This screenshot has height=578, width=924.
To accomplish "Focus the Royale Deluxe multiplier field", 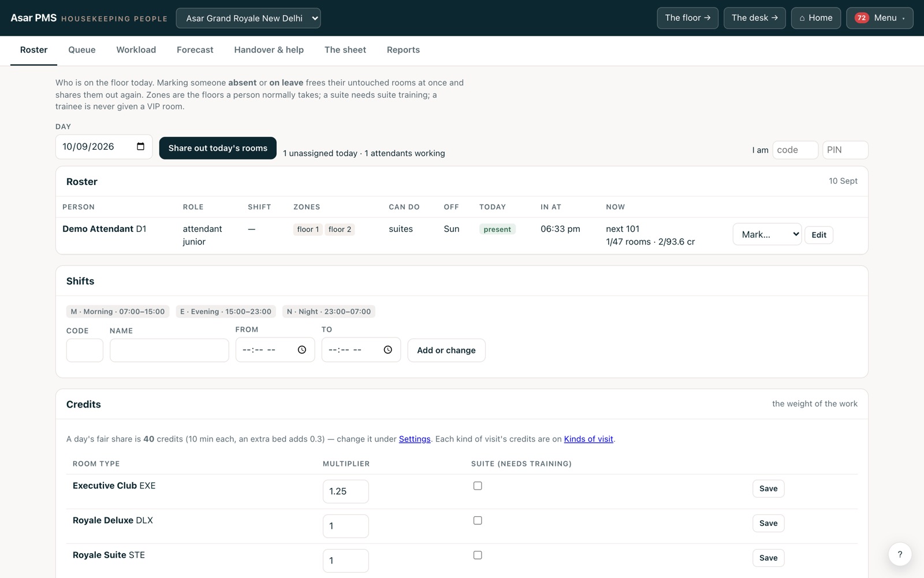I will coord(345,526).
